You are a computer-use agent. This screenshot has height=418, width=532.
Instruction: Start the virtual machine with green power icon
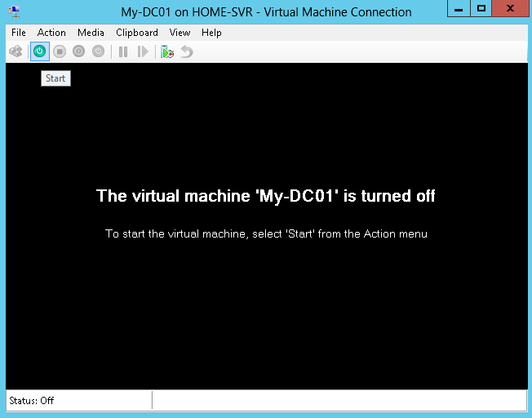40,51
